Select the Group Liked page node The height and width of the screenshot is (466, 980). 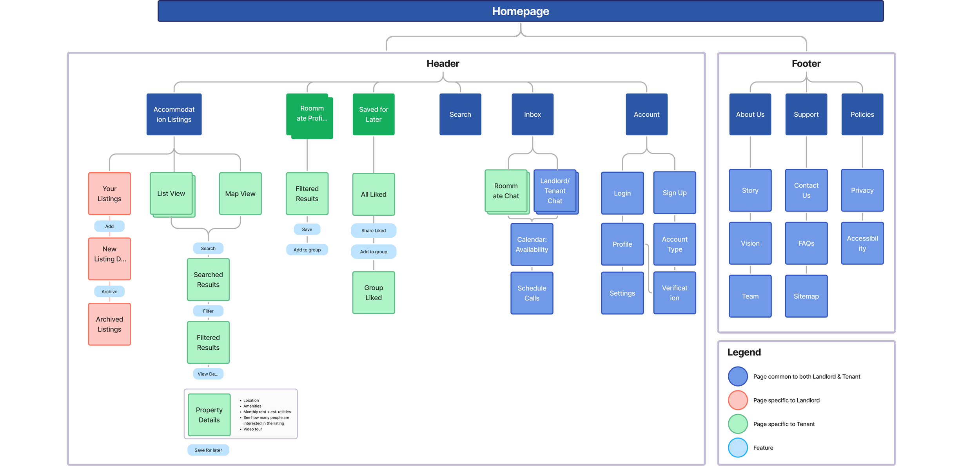point(373,293)
